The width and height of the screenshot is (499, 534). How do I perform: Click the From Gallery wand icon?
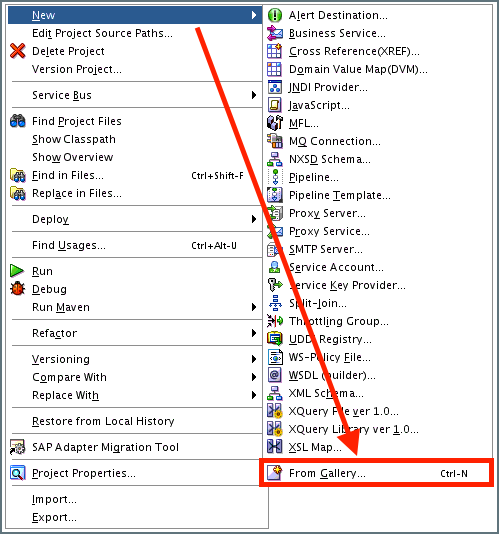(x=275, y=473)
